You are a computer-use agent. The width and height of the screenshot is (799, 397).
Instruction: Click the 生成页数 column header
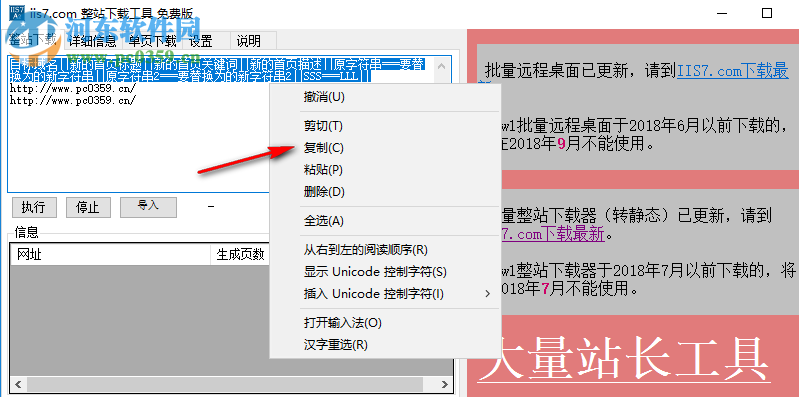click(241, 254)
